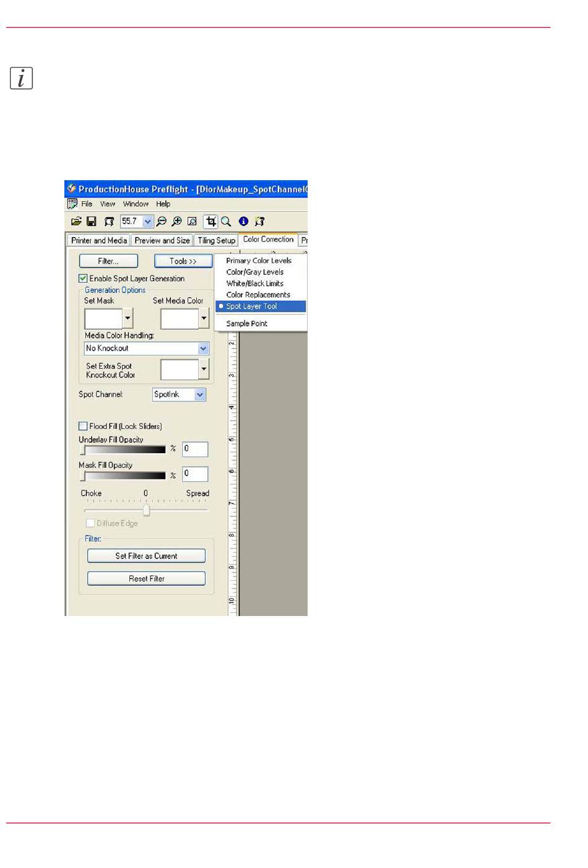Viewport: 588px width, 868px height.
Task: Select the magnifying glass tool
Action: pos(226,221)
